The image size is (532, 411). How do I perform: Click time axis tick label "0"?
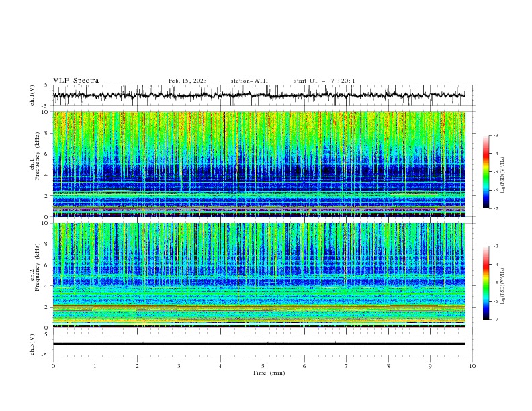(53, 366)
